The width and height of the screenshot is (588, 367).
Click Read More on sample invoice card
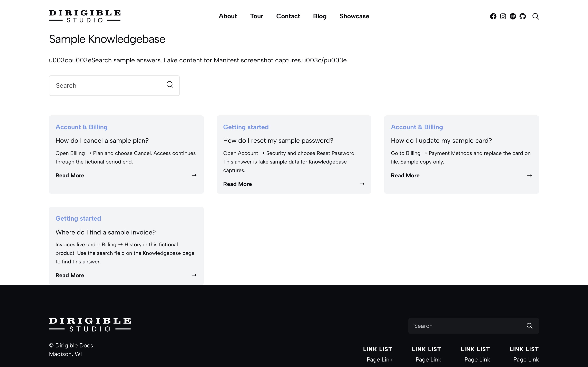[70, 275]
